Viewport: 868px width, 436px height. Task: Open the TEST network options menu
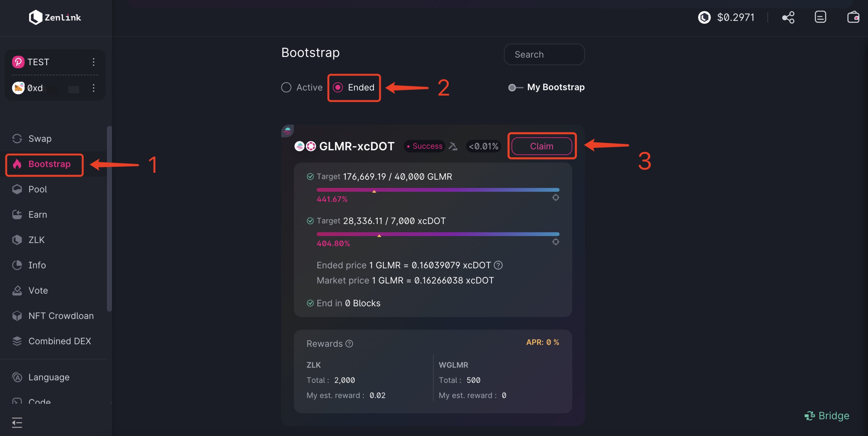(x=93, y=62)
